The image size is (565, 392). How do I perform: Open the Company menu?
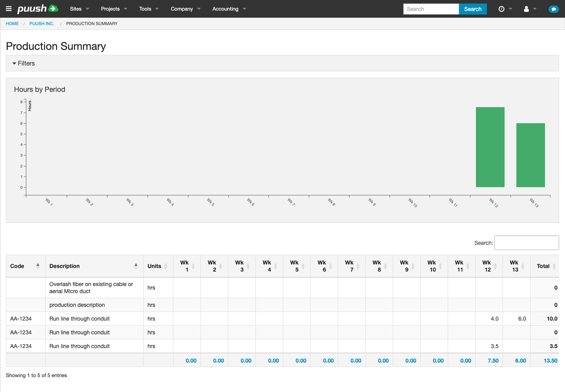coord(186,9)
